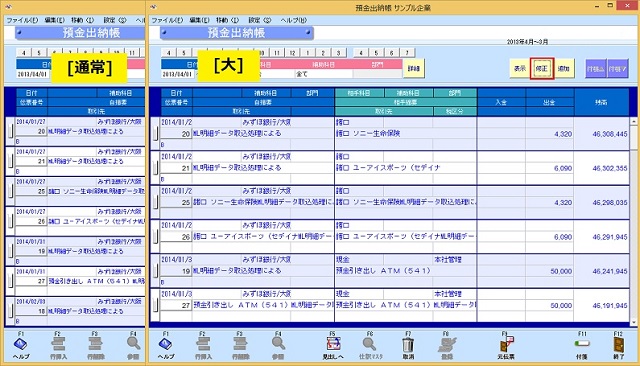Click F2 行挿入 icon in left window
The width and height of the screenshot is (640, 366).
pyautogui.click(x=58, y=344)
